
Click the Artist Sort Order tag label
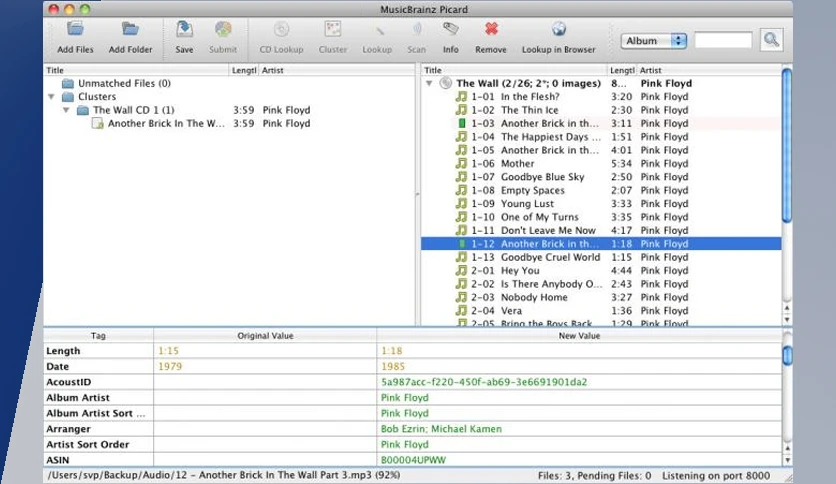(x=87, y=445)
